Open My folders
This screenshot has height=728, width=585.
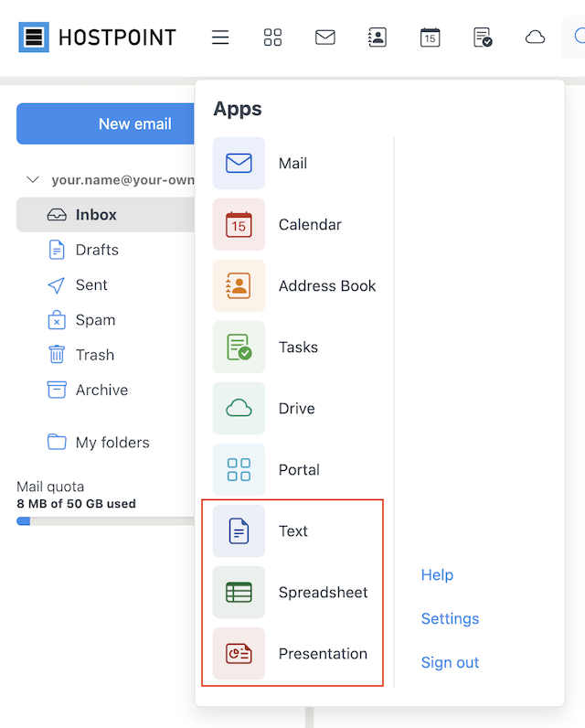click(99, 442)
